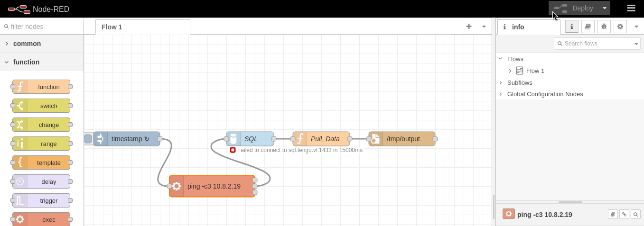Click the timestamp inject node button
This screenshot has height=226, width=644.
click(x=88, y=139)
